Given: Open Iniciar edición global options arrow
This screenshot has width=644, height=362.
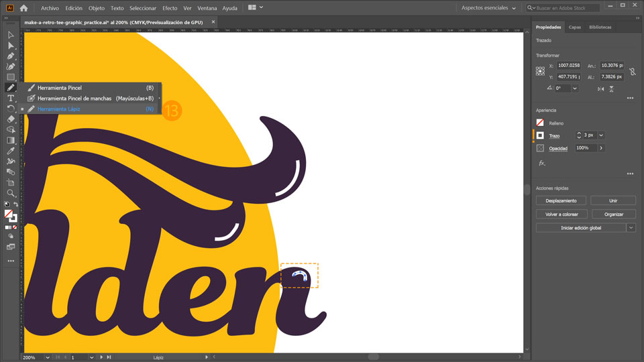Looking at the screenshot, I should point(631,228).
